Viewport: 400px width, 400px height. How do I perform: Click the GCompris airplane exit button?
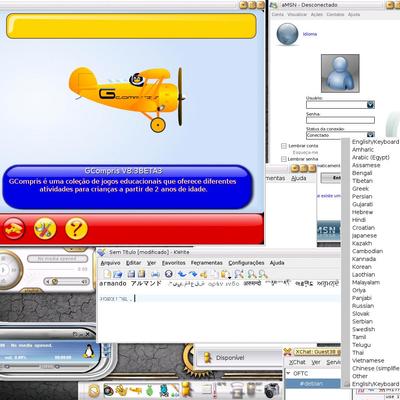click(14, 229)
